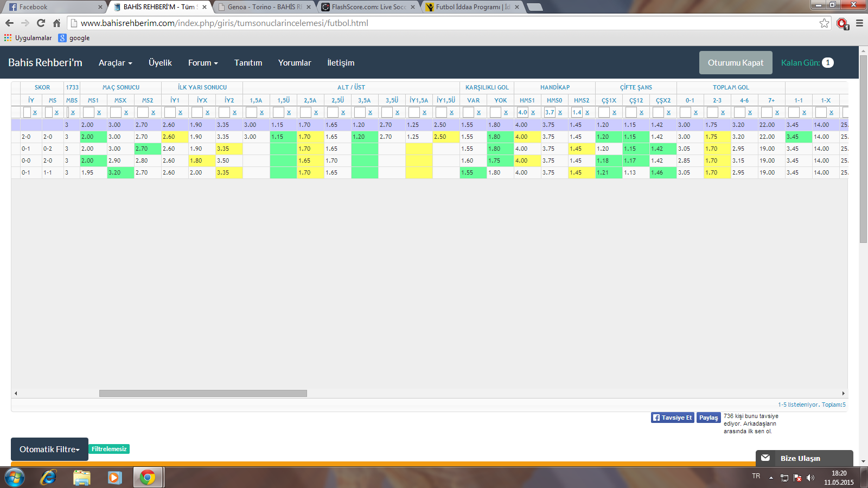Open Chrome menu hamburger icon
868x488 pixels.
click(859, 23)
